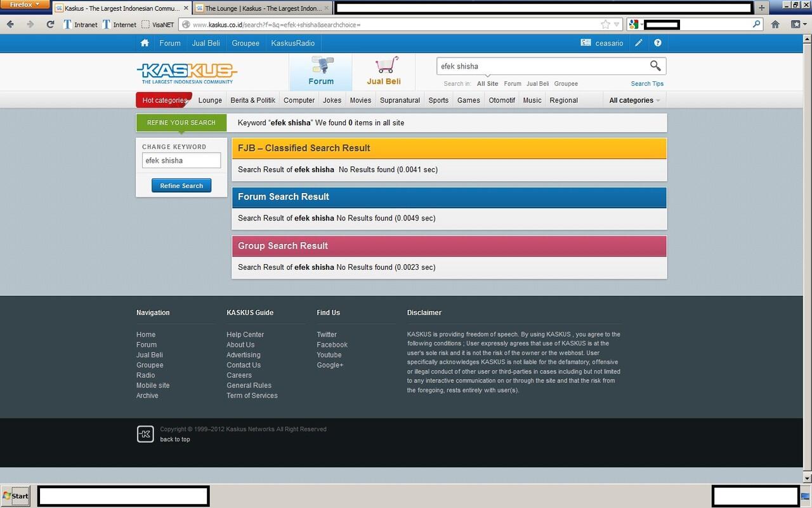The height and width of the screenshot is (508, 812).
Task: Open Forum in the top navigation
Action: [x=170, y=43]
